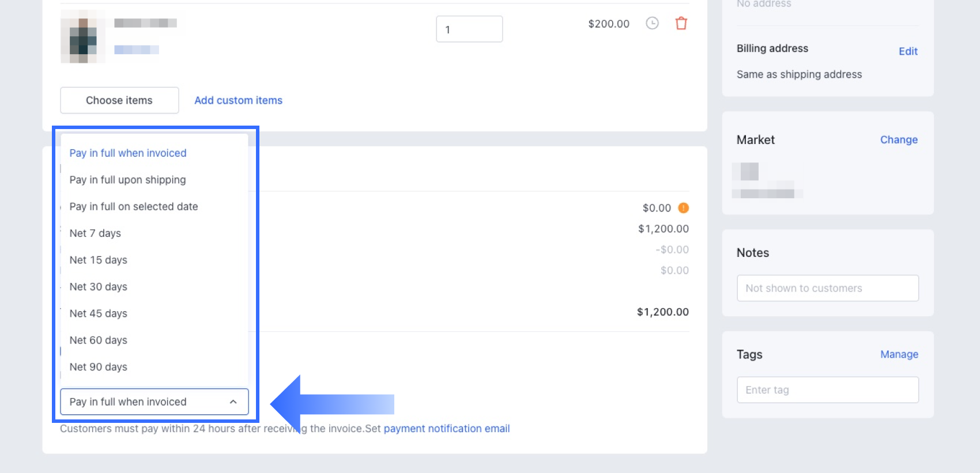Image resolution: width=980 pixels, height=473 pixels.
Task: Pick the Net 7 days term
Action: click(95, 233)
